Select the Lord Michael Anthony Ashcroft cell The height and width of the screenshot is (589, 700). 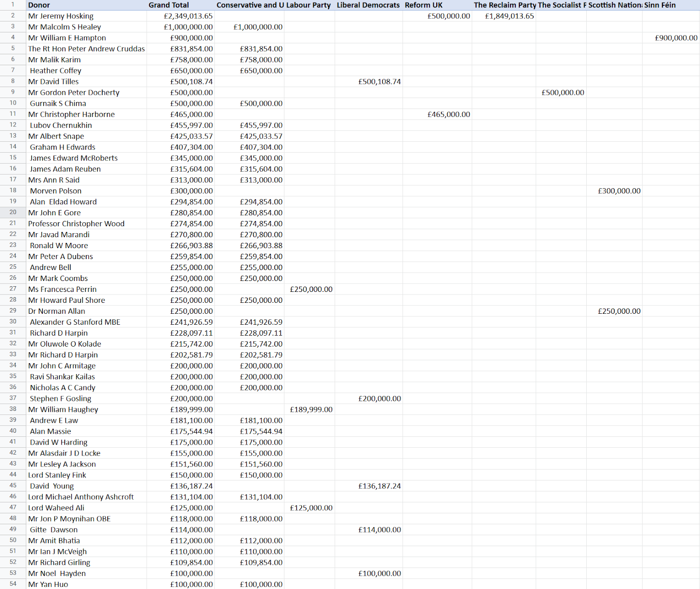[86, 497]
